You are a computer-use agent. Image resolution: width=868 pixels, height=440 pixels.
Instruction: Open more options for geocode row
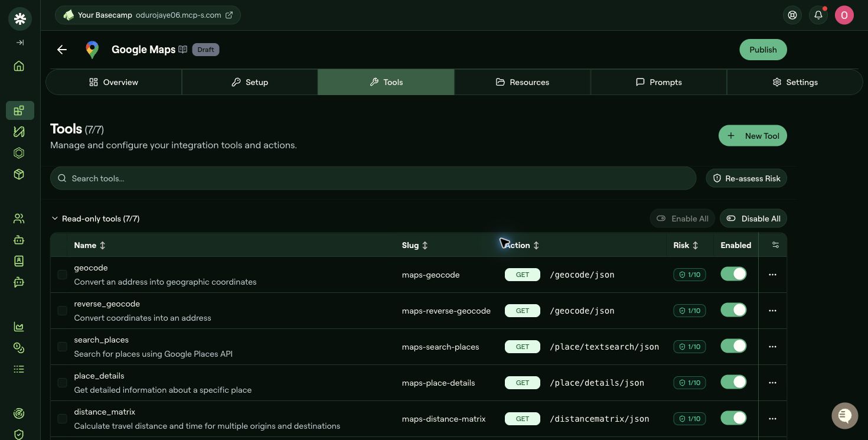[772, 275]
